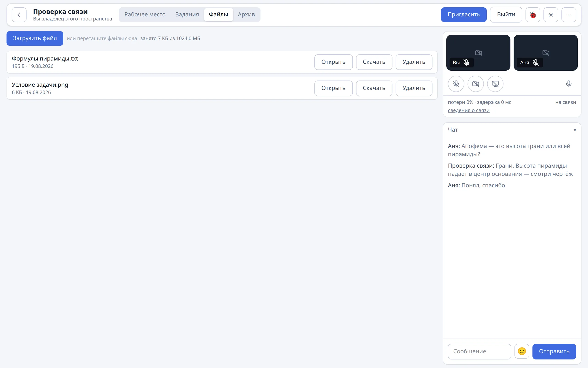Viewport: 588px width, 368px height.
Task: Select the Файлы tab
Action: pyautogui.click(x=218, y=14)
